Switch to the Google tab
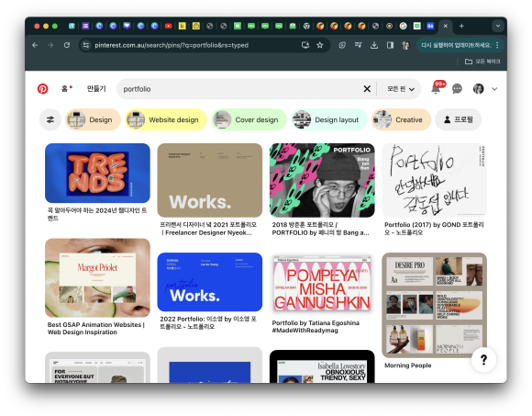The height and width of the screenshot is (416, 532). pyautogui.click(x=403, y=26)
